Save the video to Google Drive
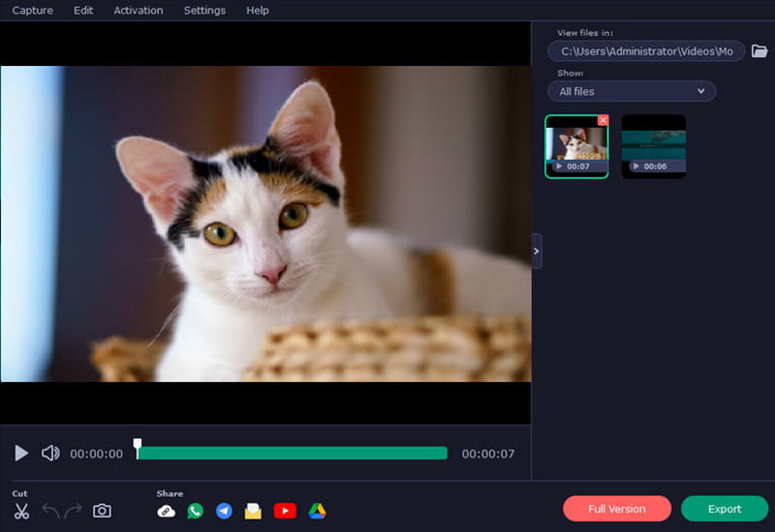The width and height of the screenshot is (775, 532). pos(317,511)
